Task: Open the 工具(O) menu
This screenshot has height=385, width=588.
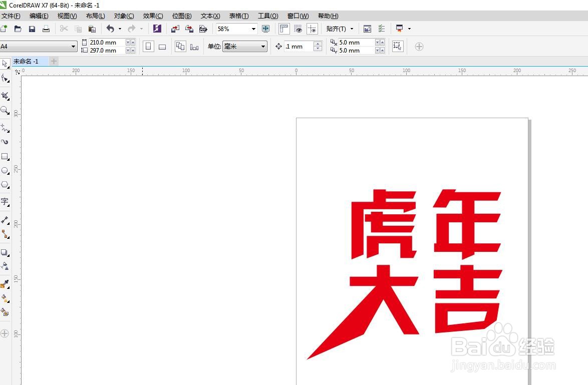Action: click(268, 16)
